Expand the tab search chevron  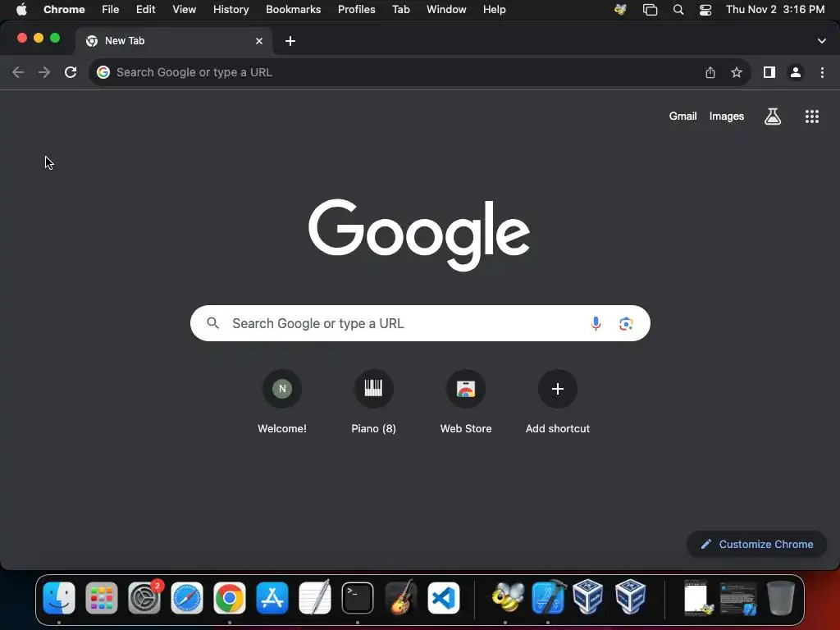tap(822, 41)
